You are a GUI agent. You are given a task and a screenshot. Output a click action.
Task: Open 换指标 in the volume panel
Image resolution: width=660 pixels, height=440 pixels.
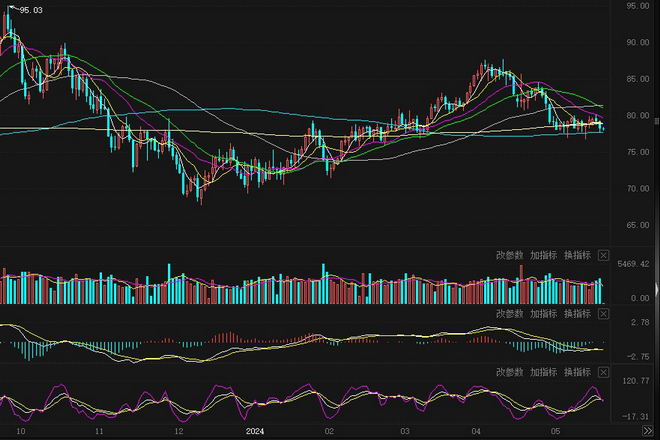tap(577, 255)
